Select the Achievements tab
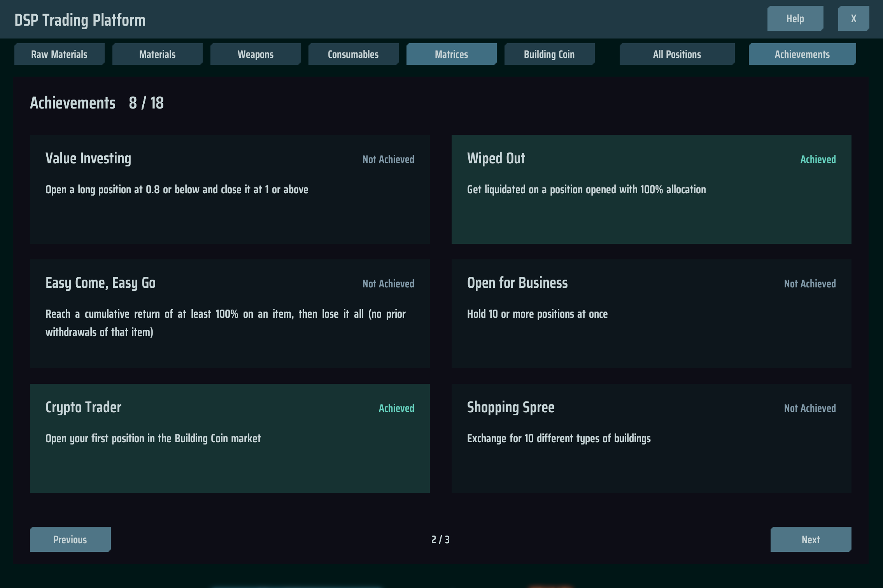This screenshot has width=883, height=588. coord(802,54)
